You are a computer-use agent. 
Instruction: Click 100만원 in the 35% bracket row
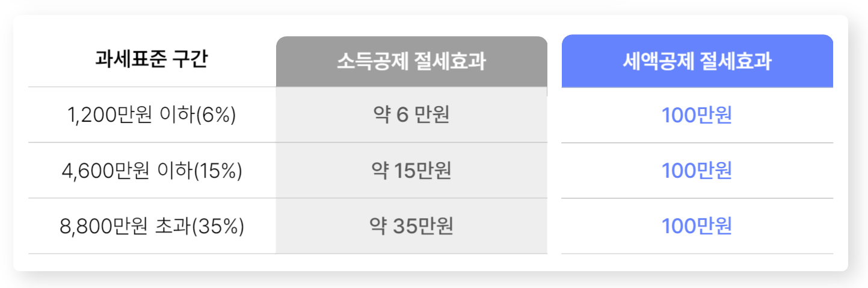[697, 227]
